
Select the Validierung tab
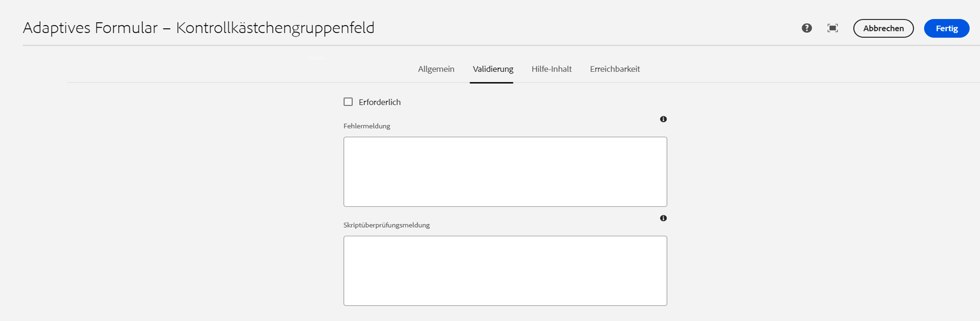pyautogui.click(x=493, y=69)
